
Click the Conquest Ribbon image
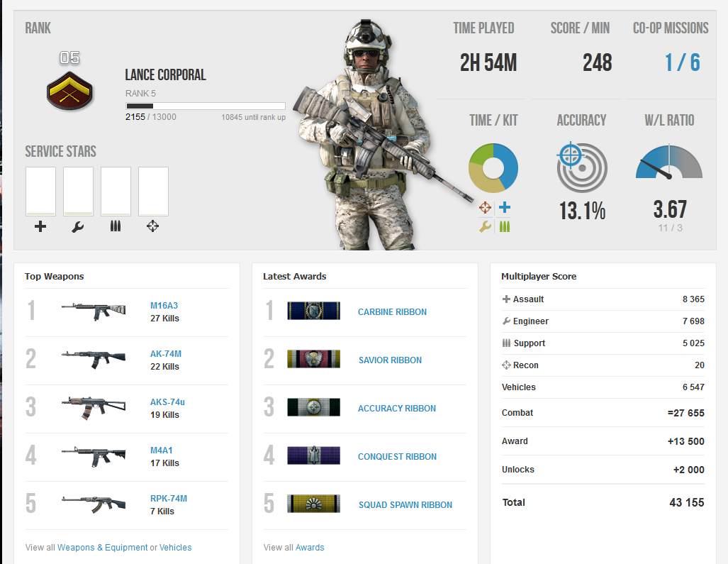(314, 455)
